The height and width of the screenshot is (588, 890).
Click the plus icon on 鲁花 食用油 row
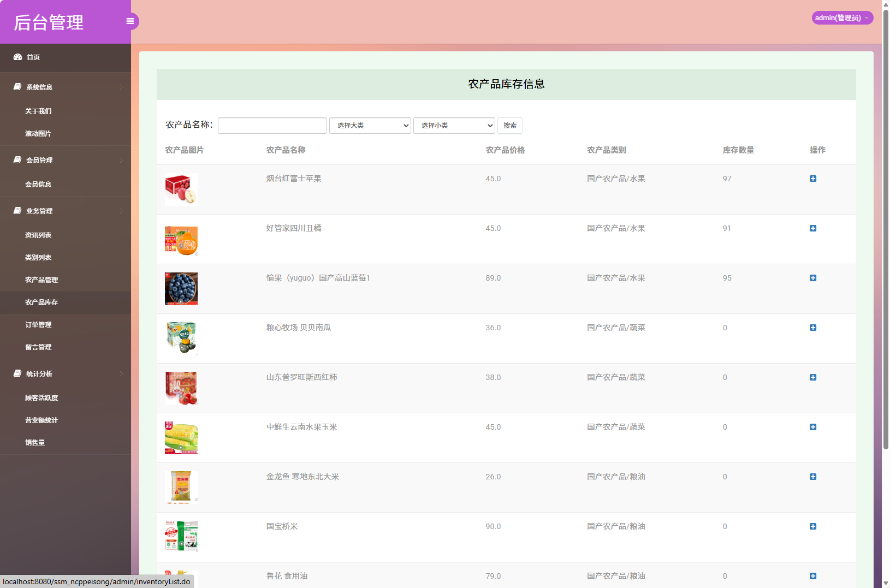(x=813, y=576)
